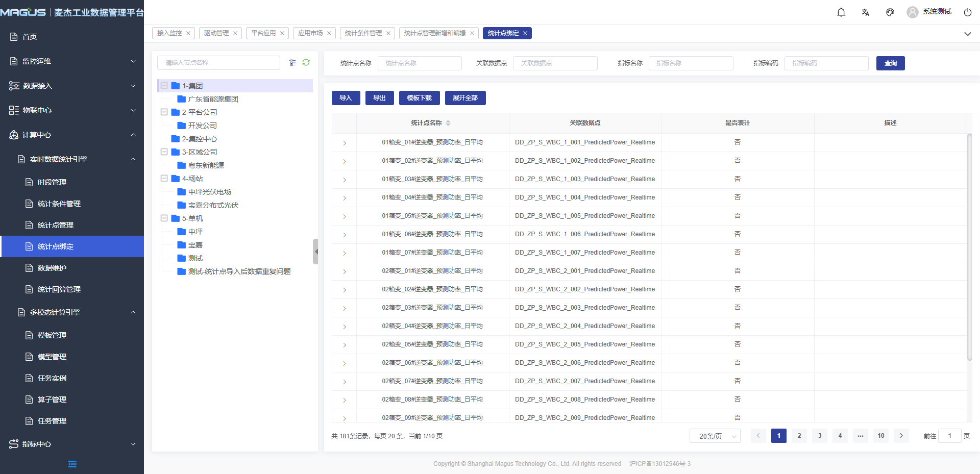
Task: Open 统计点管理 in the sidebar
Action: point(56,225)
